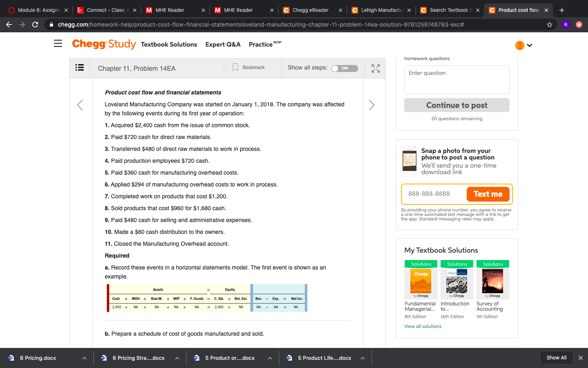Expand options for 5 Product Life....docx download
The image size is (588, 368).
click(363, 358)
